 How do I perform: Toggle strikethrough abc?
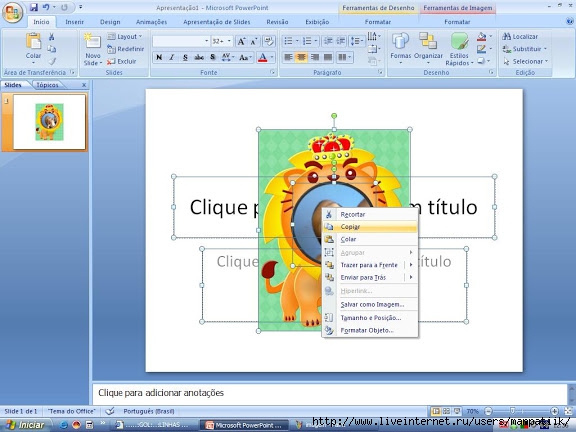click(x=199, y=57)
